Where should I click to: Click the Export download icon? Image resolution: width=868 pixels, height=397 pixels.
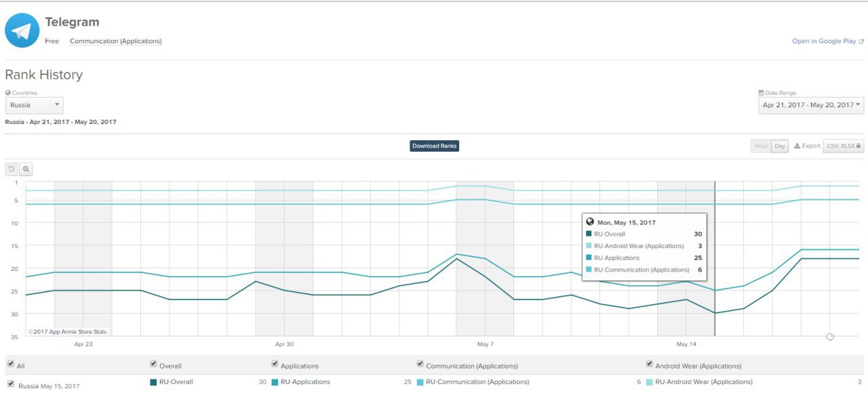(797, 146)
